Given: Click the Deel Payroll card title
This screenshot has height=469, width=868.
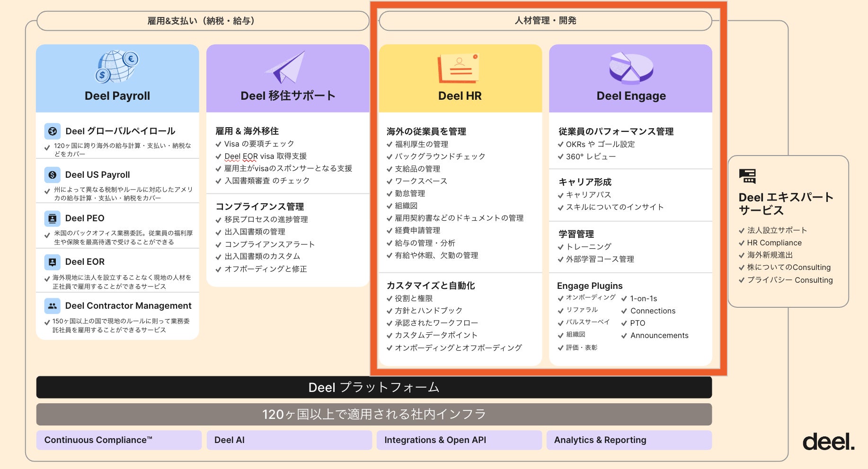Looking at the screenshot, I should (117, 96).
